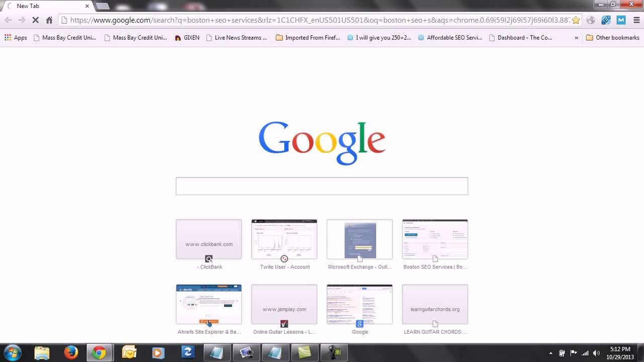Screen dimensions: 644x362
Task: Open the Chrome hamburger menu
Action: pyautogui.click(x=636, y=20)
